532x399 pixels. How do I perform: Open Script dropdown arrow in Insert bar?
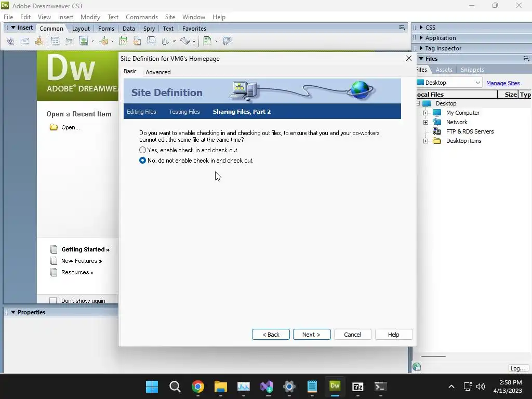(194, 42)
